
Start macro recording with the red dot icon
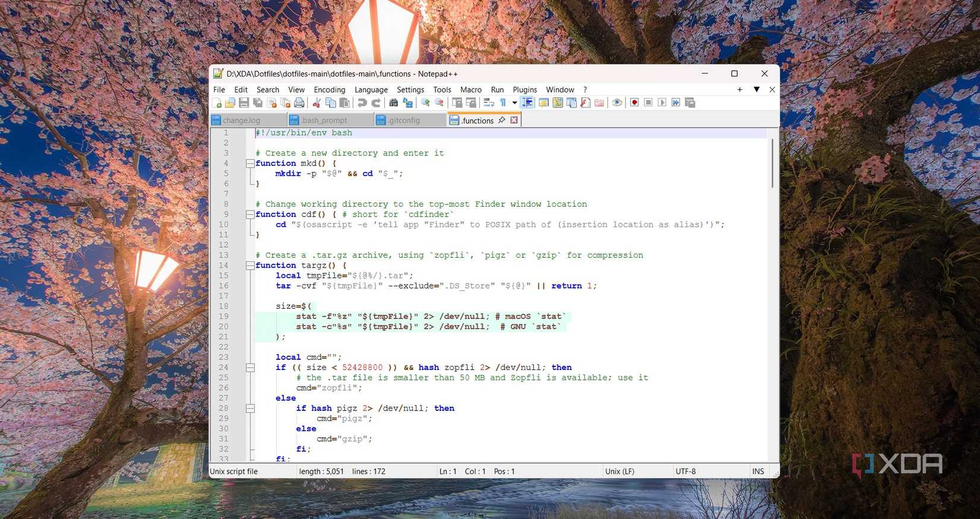634,103
